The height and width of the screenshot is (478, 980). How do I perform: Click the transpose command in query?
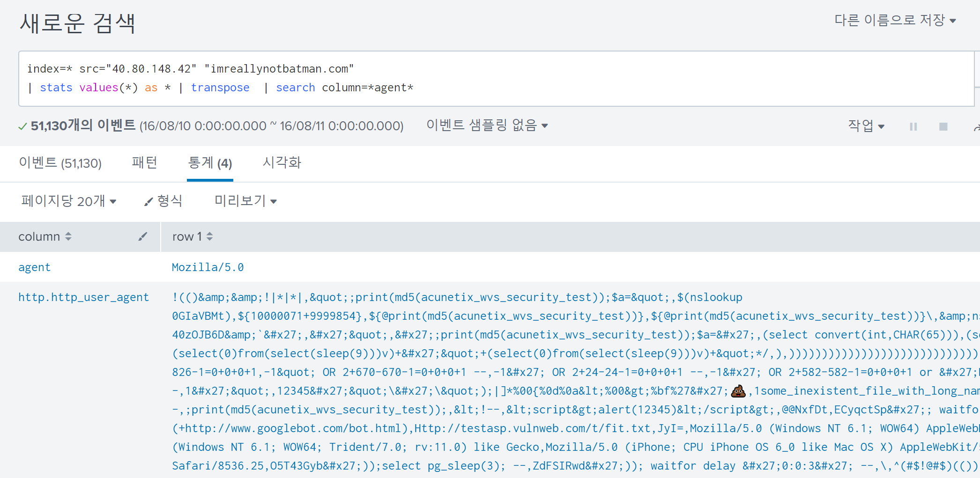tap(220, 88)
